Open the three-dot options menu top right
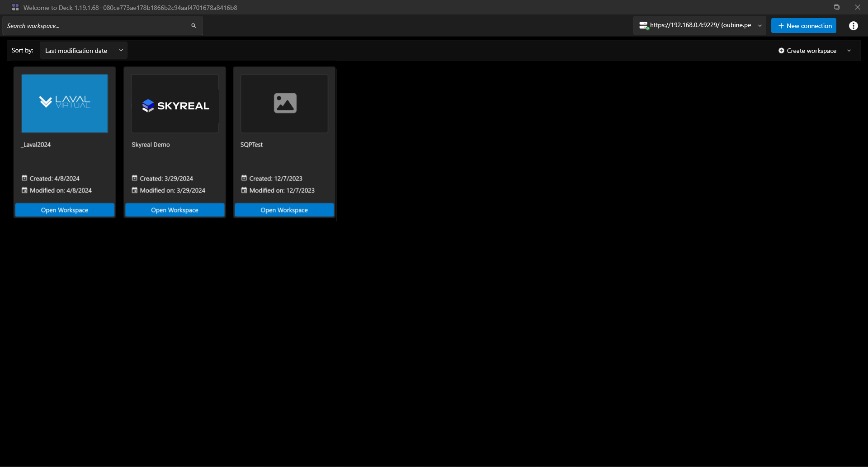Screen dimensions: 868x467 click(854, 26)
